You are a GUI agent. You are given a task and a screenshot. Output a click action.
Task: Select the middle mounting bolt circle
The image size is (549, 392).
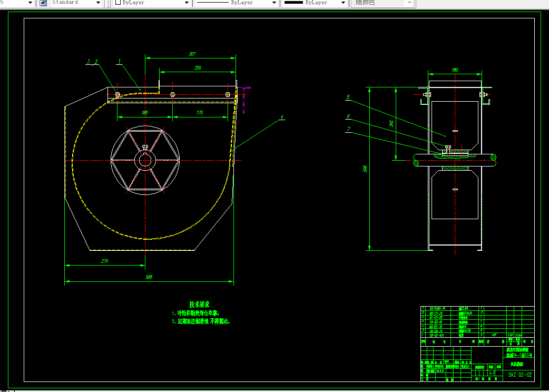point(172,94)
